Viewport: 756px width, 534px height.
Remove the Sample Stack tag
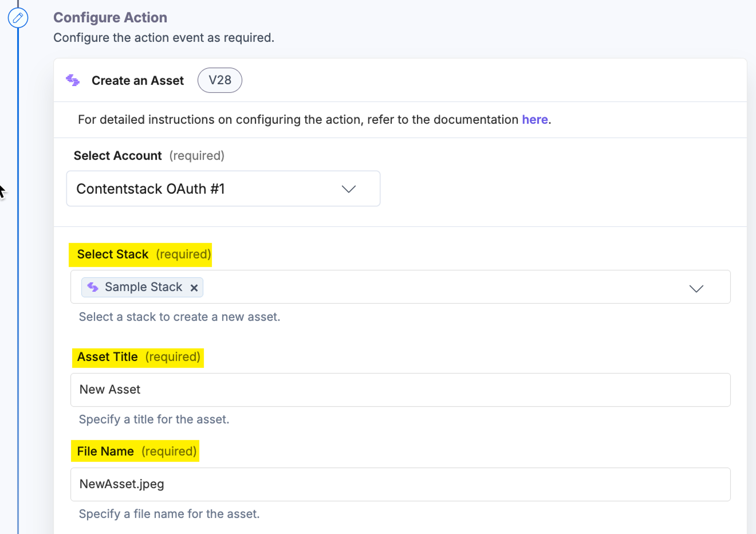(x=194, y=288)
